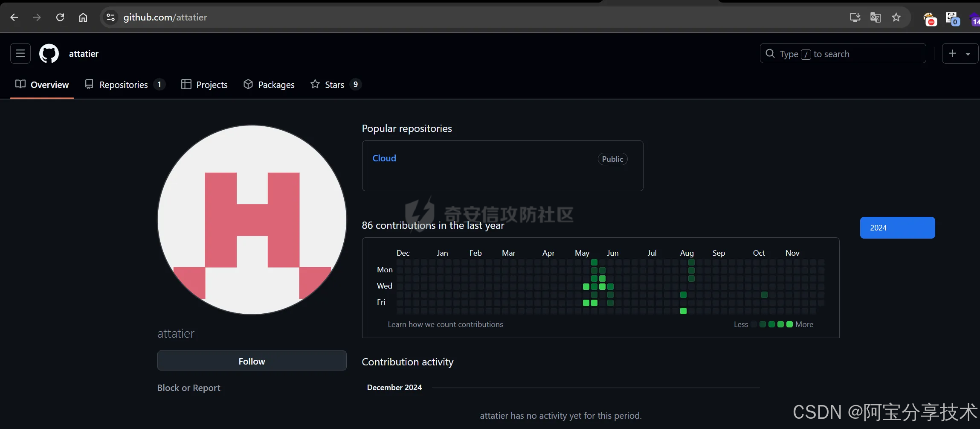Click Block or Report link

click(188, 388)
